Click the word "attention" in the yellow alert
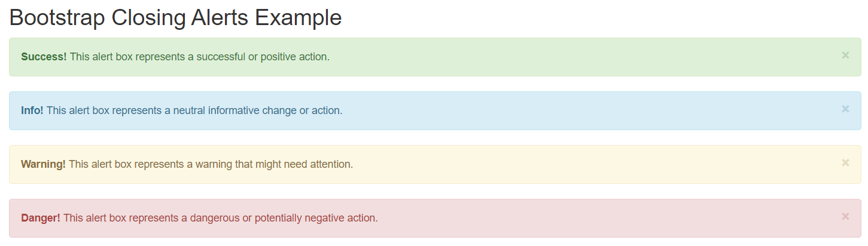Image resolution: width=868 pixels, height=246 pixels. (x=331, y=164)
